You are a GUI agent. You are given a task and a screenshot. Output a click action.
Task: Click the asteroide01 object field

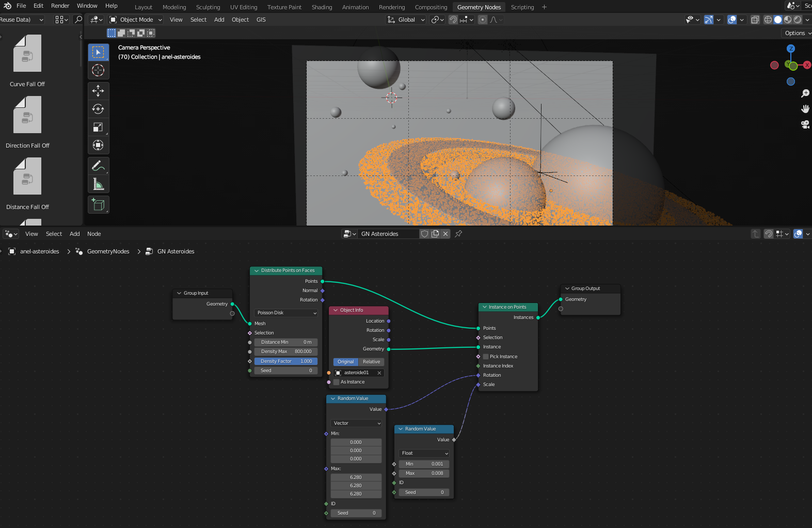tap(356, 373)
